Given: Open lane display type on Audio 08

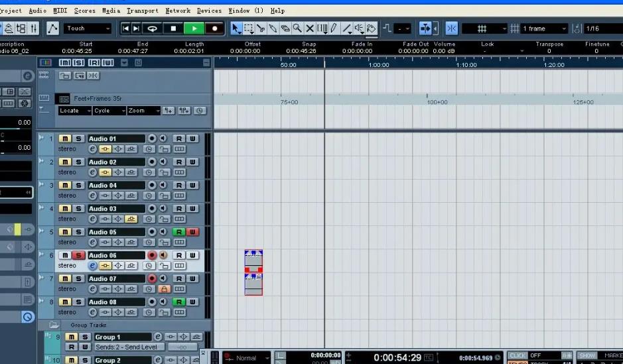Looking at the screenshot, I should pyautogui.click(x=180, y=312).
